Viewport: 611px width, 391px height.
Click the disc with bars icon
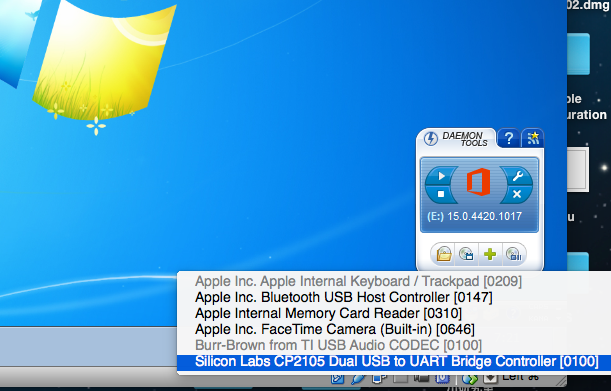click(514, 255)
